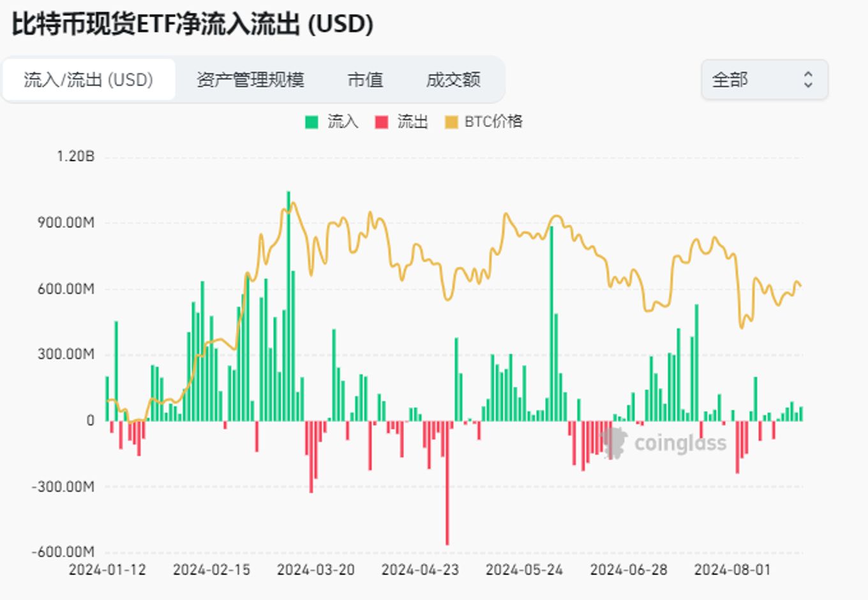Click the green 流入 legend square
The image size is (868, 600).
coord(312,120)
